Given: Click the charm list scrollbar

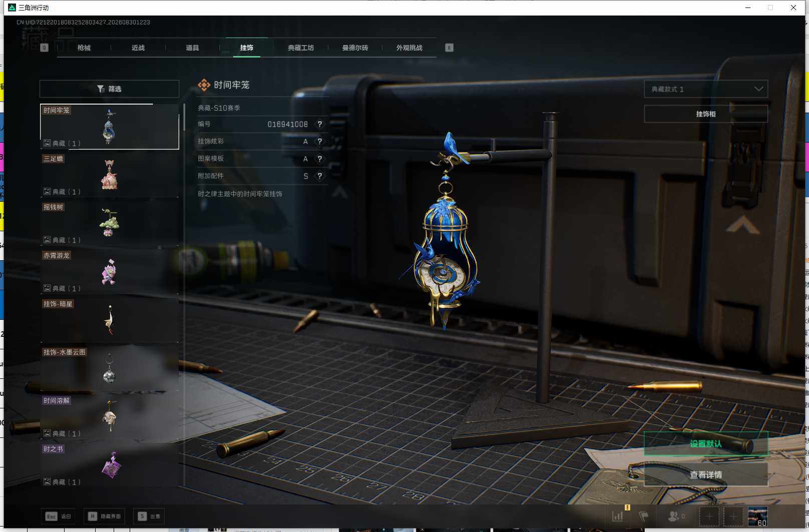Looking at the screenshot, I should tap(184, 117).
